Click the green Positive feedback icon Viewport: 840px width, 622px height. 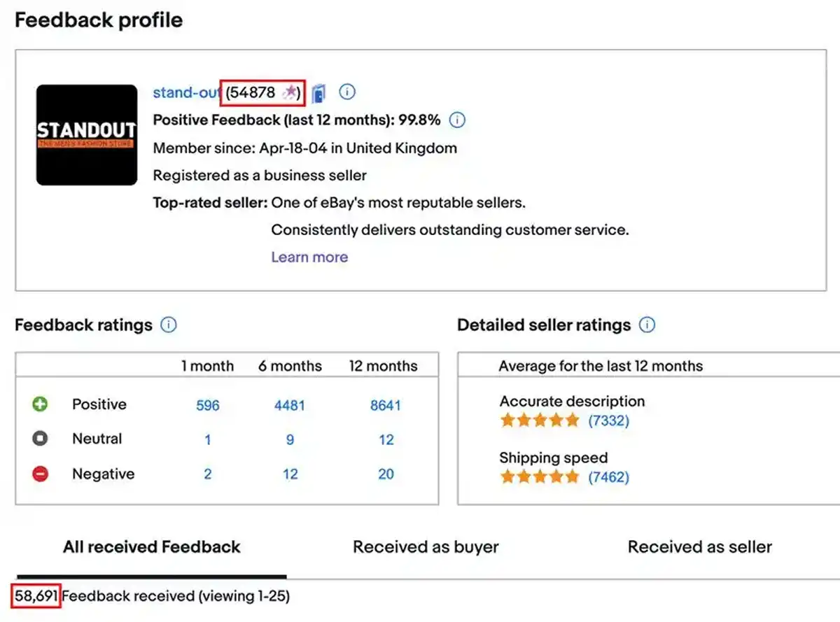click(x=41, y=404)
